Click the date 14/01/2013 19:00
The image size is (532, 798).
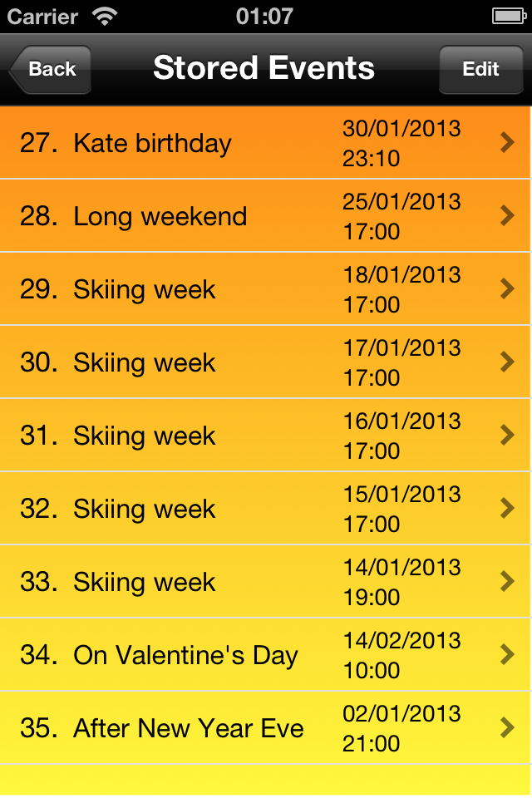[401, 582]
